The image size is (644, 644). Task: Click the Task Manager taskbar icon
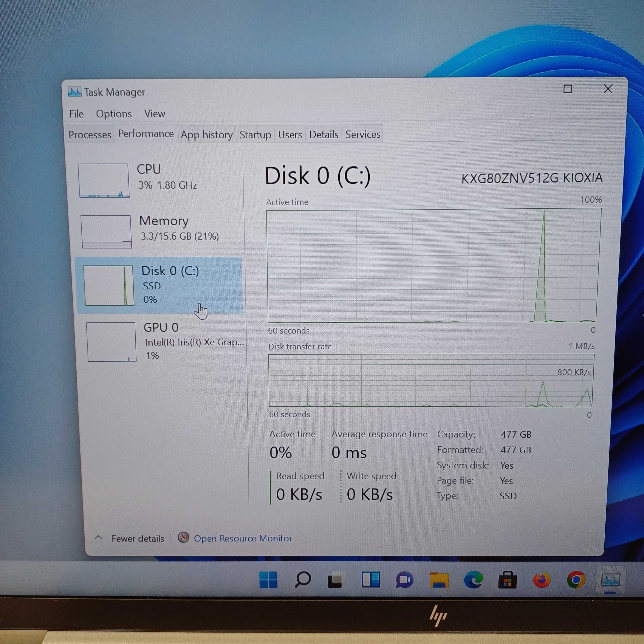tap(610, 580)
